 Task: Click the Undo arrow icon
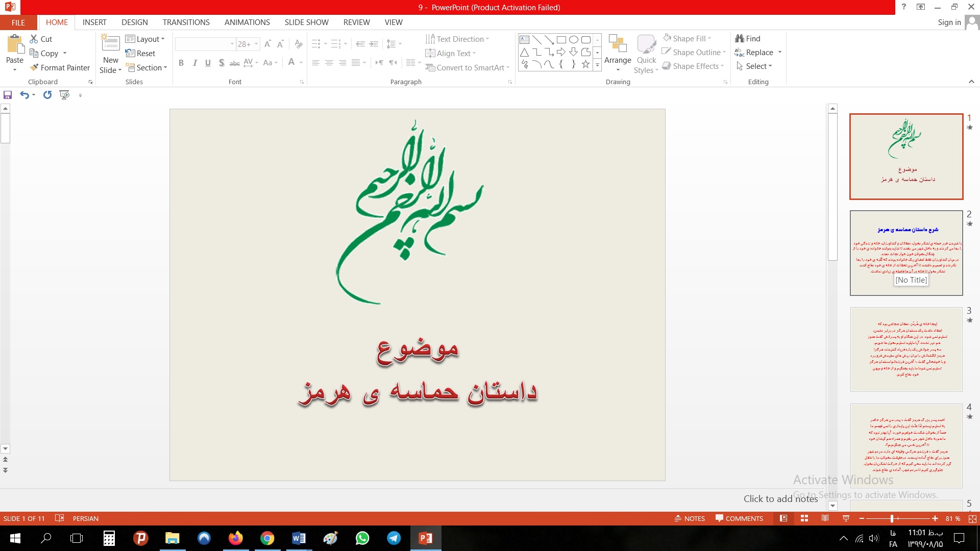pyautogui.click(x=24, y=95)
